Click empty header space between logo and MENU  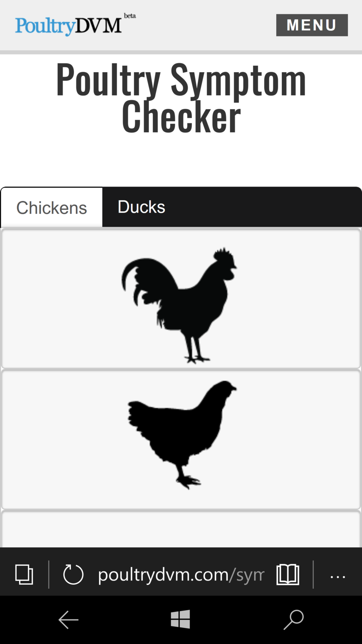pos(206,26)
